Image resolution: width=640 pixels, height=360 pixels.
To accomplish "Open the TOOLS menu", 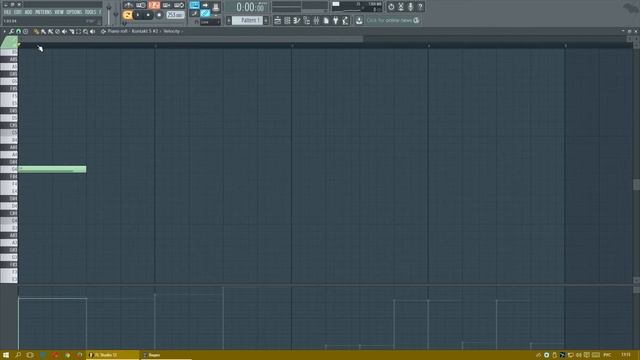I will 90,13.
